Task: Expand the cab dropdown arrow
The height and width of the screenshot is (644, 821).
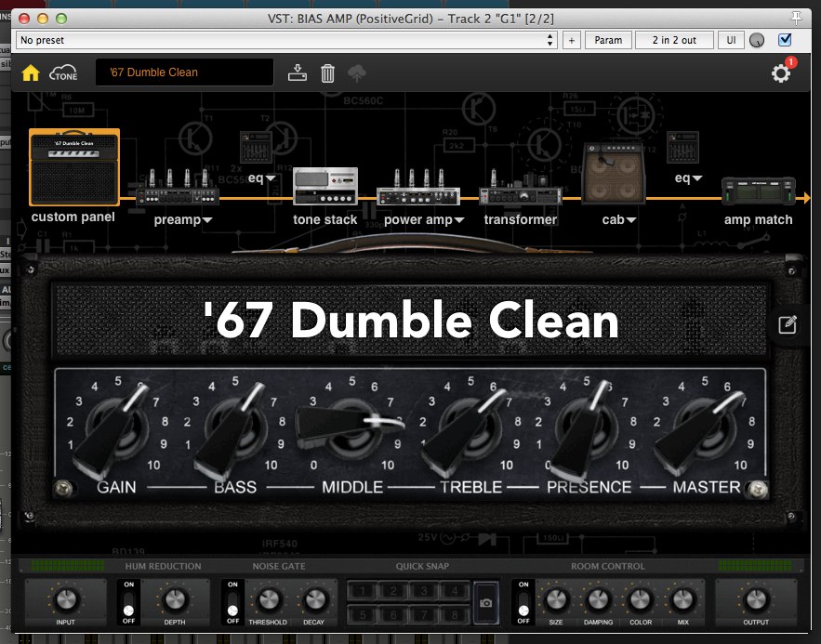Action: 631,220
